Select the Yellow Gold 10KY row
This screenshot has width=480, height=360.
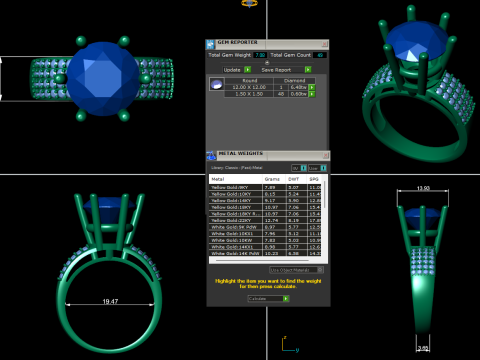coord(265,194)
